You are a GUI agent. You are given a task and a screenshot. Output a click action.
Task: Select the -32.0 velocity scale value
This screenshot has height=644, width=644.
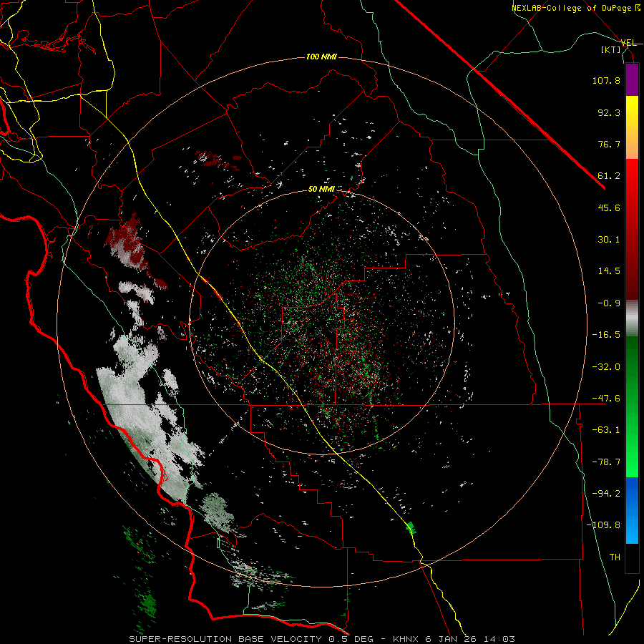(x=606, y=367)
